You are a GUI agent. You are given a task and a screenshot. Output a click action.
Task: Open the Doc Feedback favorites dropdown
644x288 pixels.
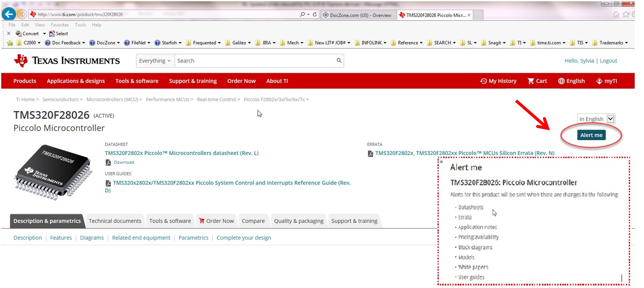click(x=65, y=43)
